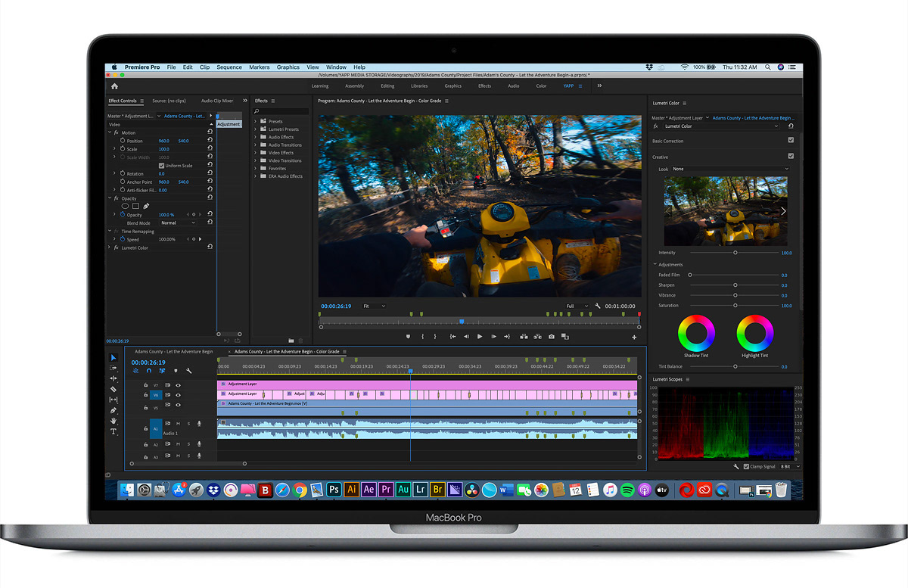Screen dimensions: 908x588
Task: Switch to Color workspace tab
Action: [x=541, y=86]
